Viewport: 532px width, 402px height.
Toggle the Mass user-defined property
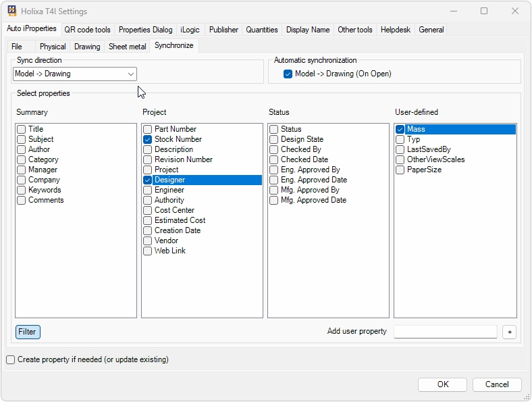coord(400,129)
